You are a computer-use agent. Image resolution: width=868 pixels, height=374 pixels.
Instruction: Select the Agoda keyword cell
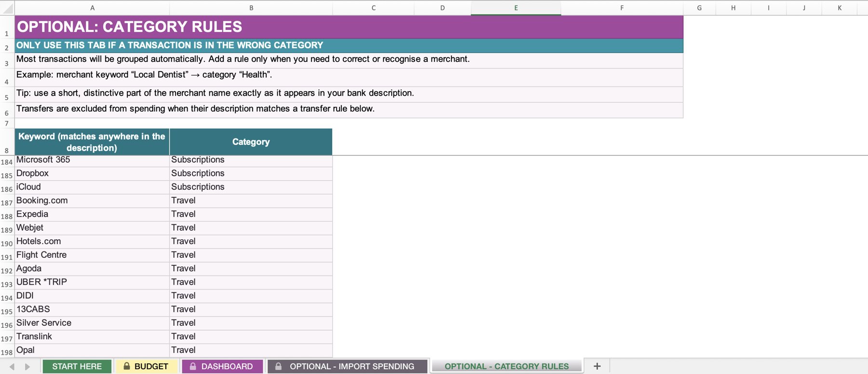pyautogui.click(x=92, y=269)
